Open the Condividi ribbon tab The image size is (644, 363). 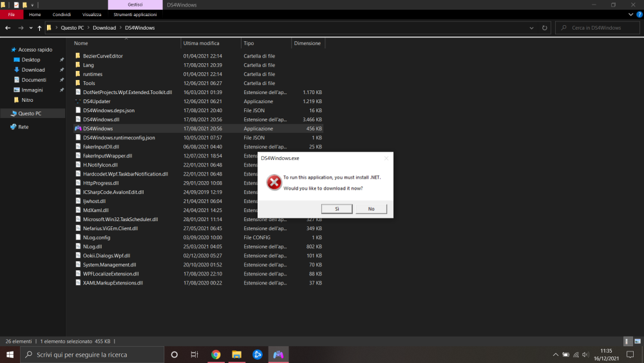coord(62,14)
